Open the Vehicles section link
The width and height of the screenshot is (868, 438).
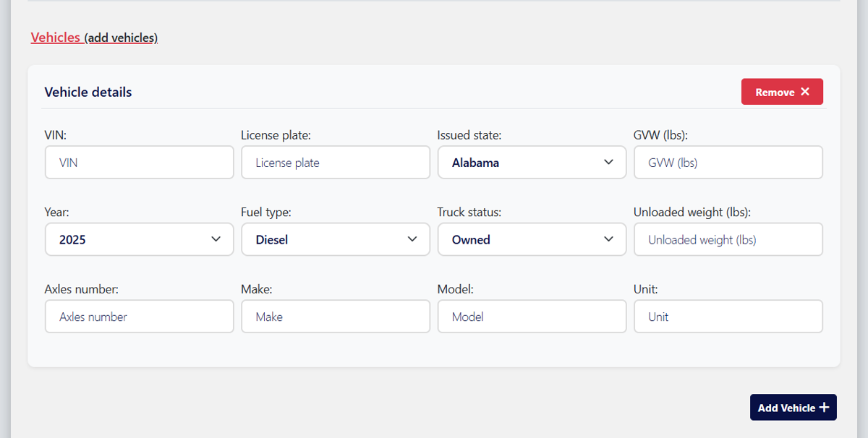click(x=55, y=37)
